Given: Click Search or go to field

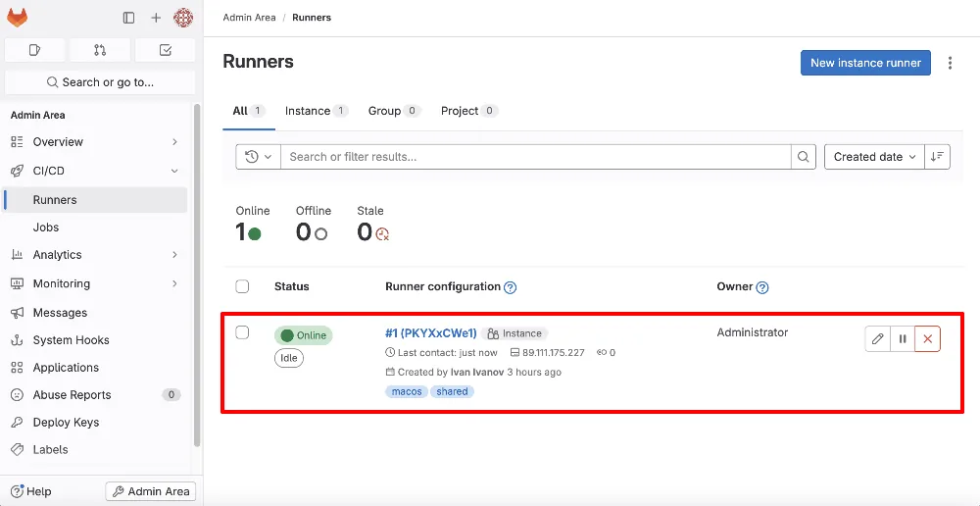Looking at the screenshot, I should 100,82.
